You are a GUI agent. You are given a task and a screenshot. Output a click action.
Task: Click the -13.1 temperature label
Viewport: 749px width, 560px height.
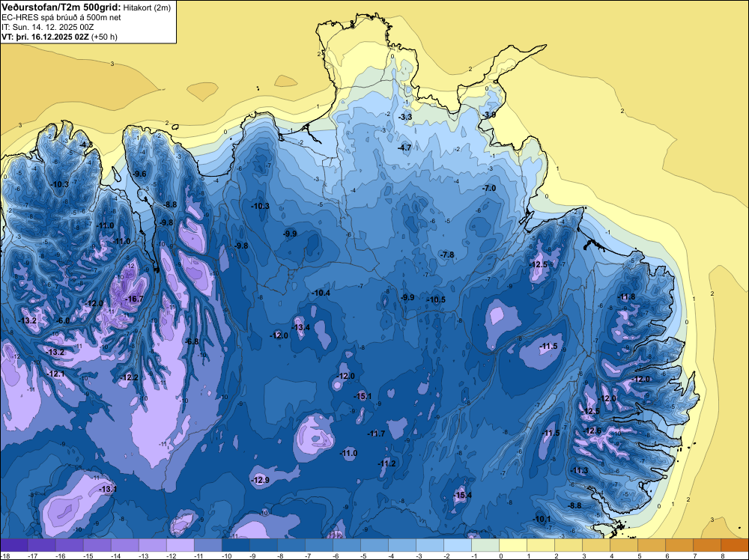tap(108, 489)
